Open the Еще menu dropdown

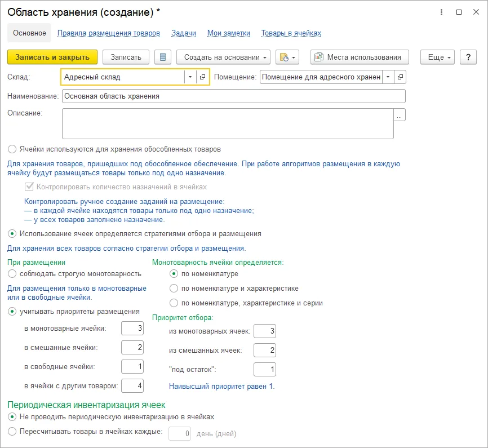click(437, 57)
